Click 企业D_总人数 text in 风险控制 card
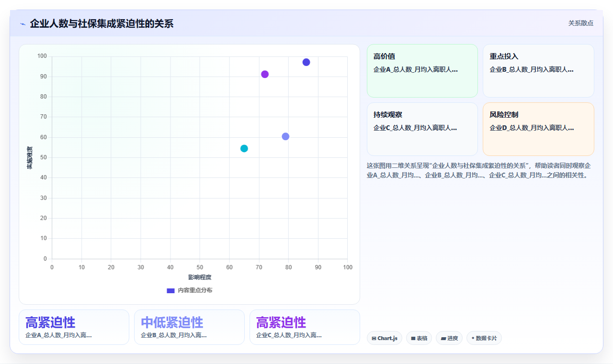This screenshot has width=613, height=364. pos(532,128)
